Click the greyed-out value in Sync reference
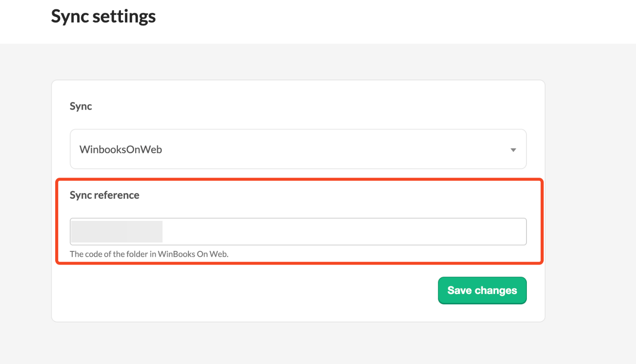 (117, 231)
